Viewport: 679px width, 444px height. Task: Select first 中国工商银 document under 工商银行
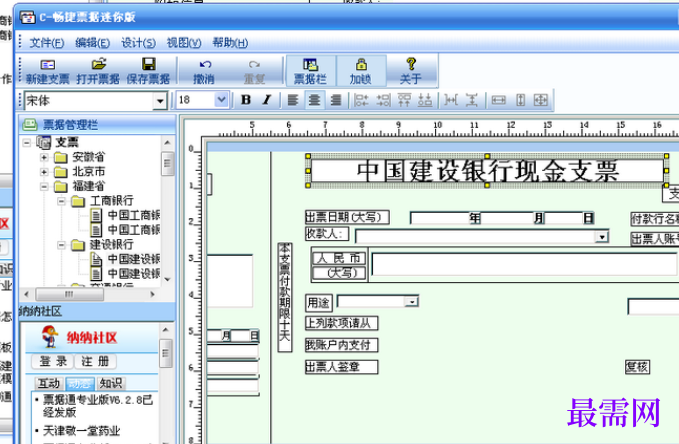coord(133,215)
